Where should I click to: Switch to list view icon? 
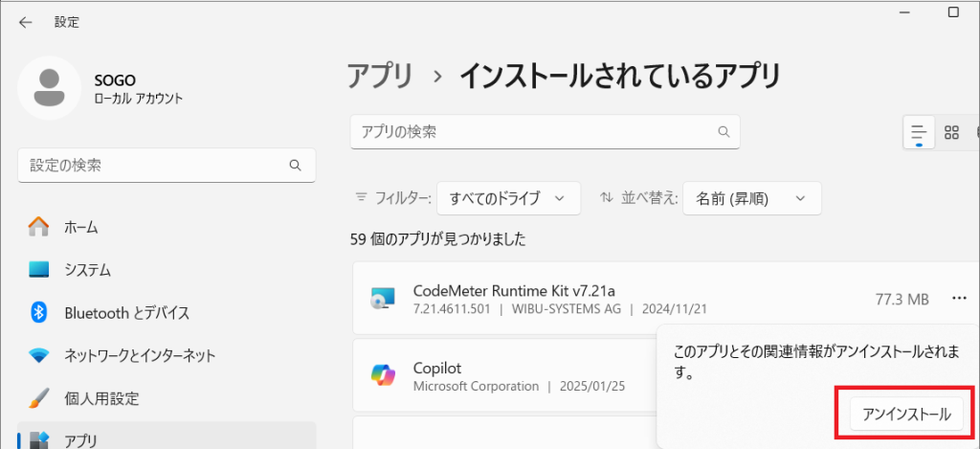pos(919,132)
